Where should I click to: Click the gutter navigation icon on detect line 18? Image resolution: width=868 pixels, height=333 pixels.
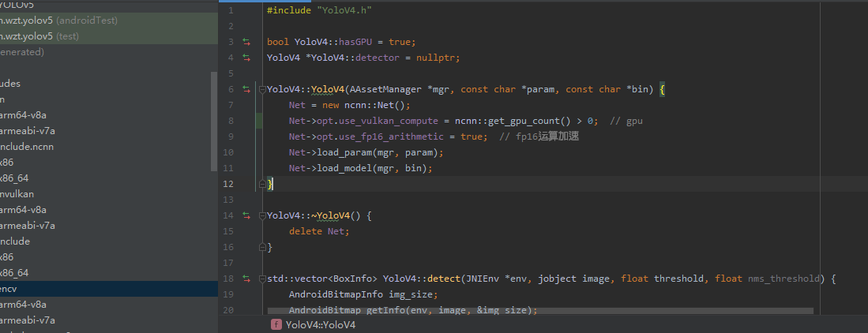[x=246, y=279]
